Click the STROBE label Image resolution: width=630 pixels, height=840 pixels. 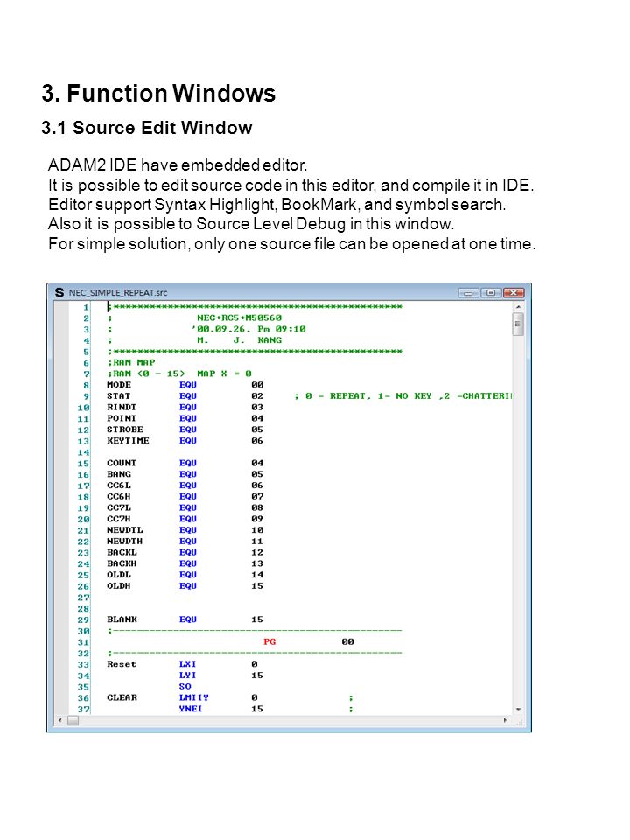[125, 430]
